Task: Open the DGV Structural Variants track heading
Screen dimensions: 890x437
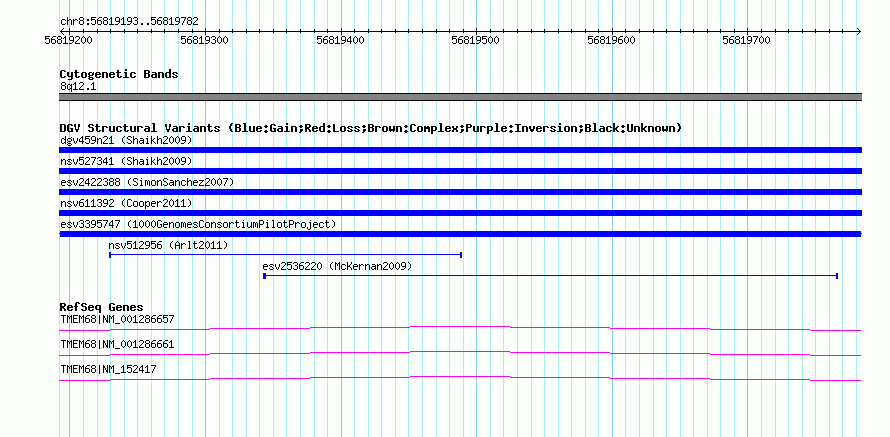Action: coord(371,128)
